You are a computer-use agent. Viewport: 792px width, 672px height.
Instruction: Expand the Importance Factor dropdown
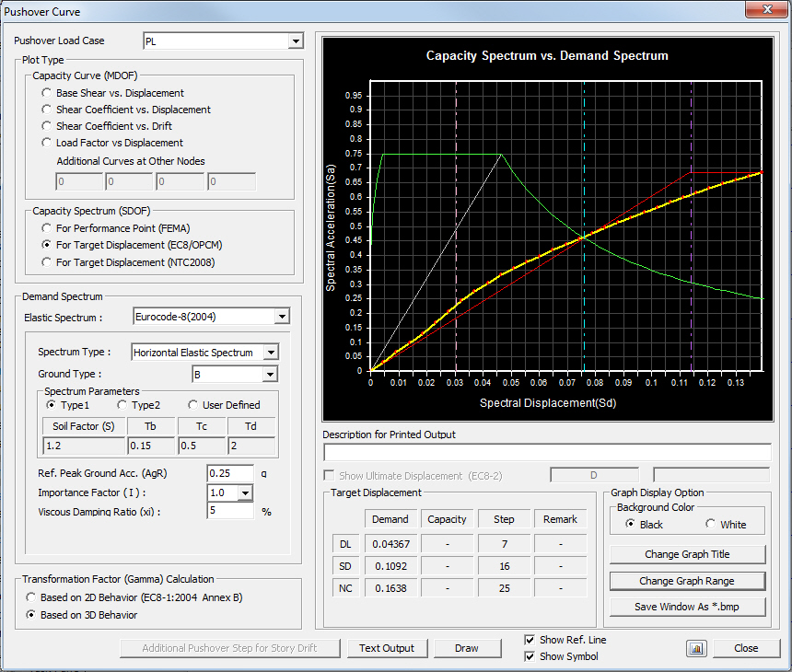point(245,492)
